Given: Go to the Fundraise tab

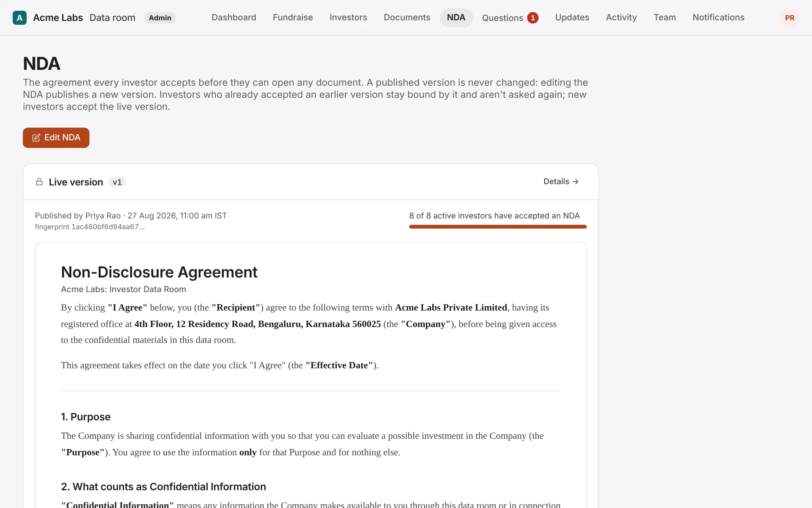Looking at the screenshot, I should (x=292, y=17).
